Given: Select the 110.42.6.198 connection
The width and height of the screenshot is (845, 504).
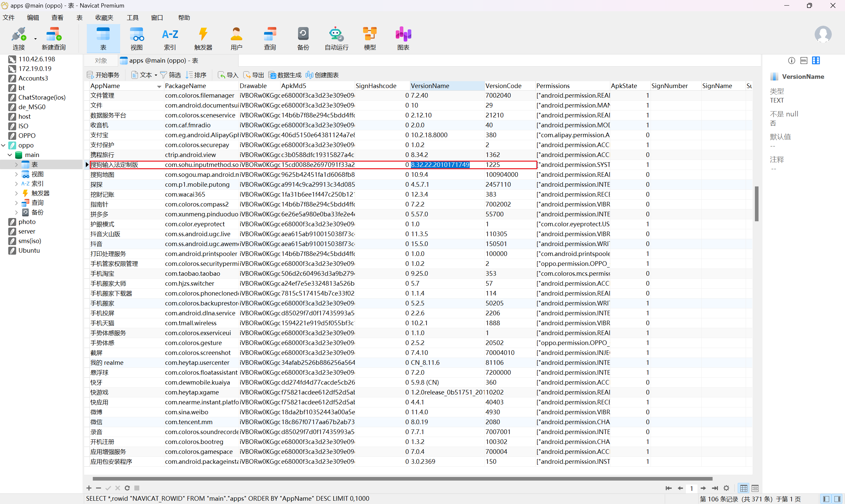Looking at the screenshot, I should pos(37,59).
